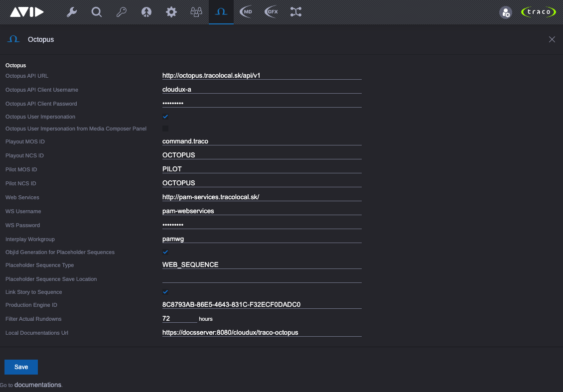
Task: Focus the Octopus API Client Password field
Action: pyautogui.click(x=262, y=104)
